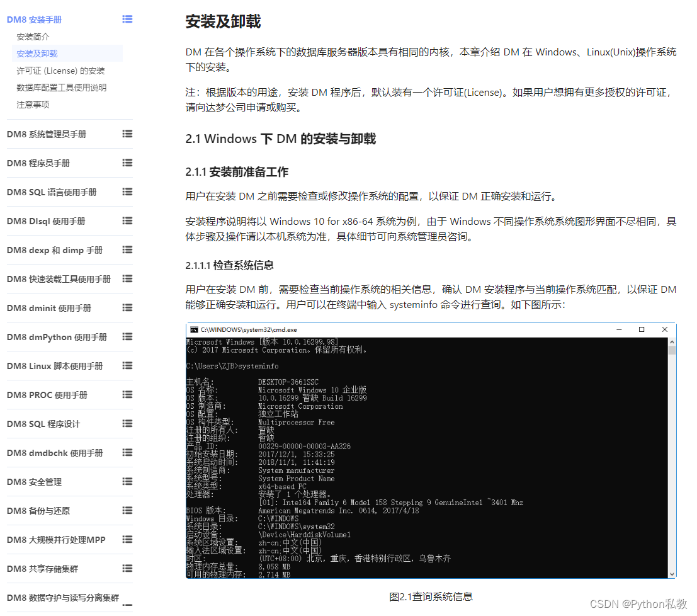The height and width of the screenshot is (616, 697).
Task: Open DM8 SQL 语言使用手册
Action: (x=52, y=192)
